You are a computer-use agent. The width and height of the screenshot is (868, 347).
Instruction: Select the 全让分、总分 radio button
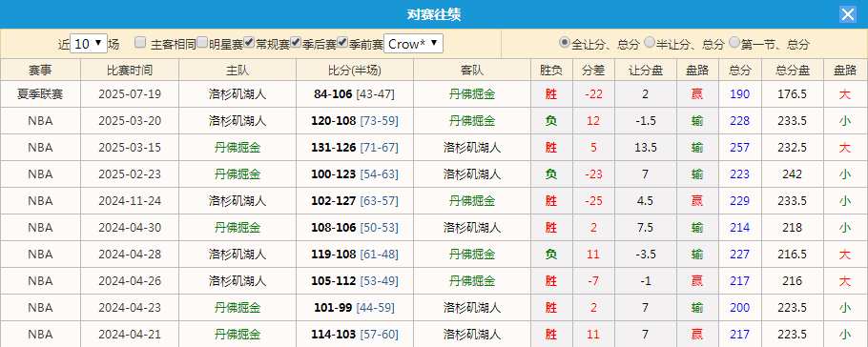564,42
